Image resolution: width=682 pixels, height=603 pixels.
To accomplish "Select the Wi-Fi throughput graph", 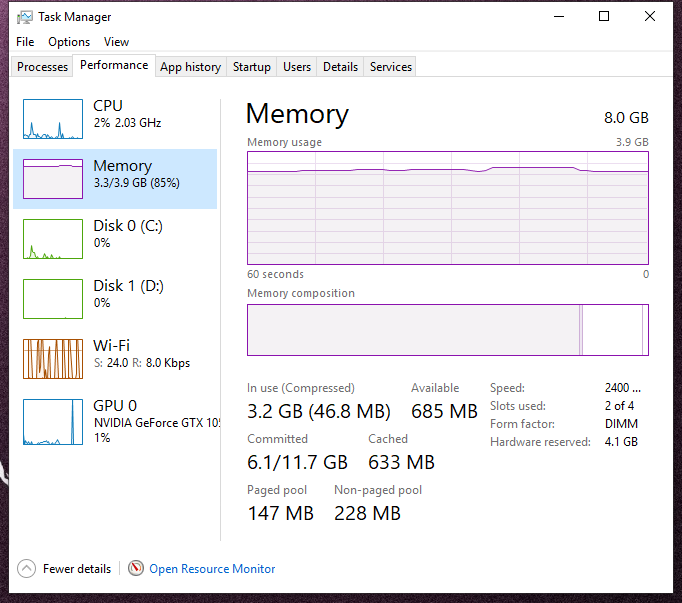I will pos(53,359).
